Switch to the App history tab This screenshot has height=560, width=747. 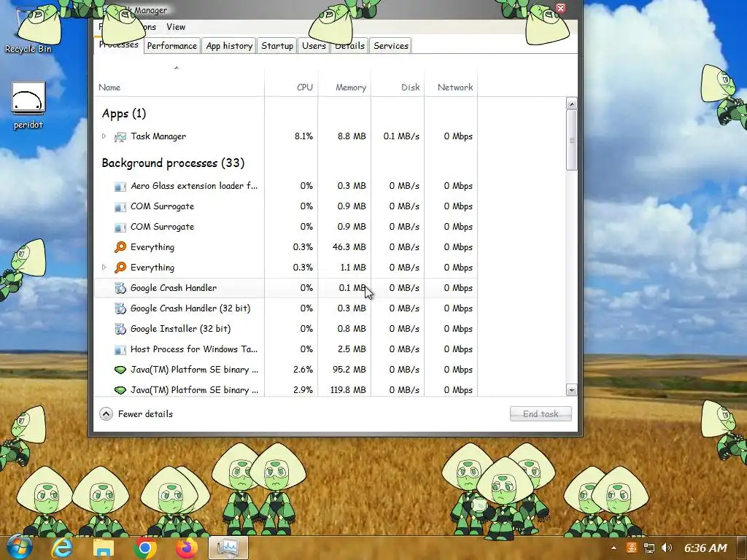tap(229, 46)
